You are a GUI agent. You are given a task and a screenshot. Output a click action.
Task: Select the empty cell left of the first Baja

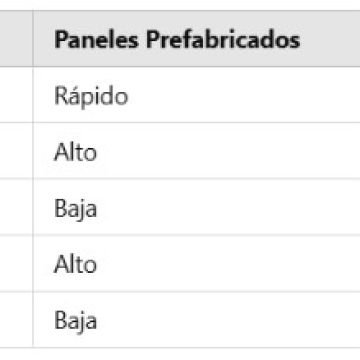pyautogui.click(x=16, y=207)
